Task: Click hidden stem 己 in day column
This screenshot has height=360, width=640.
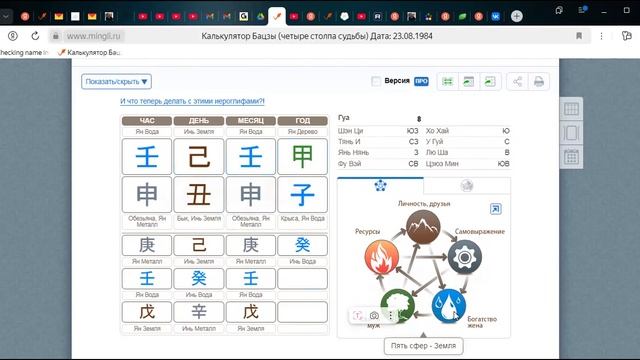Action: (x=199, y=245)
